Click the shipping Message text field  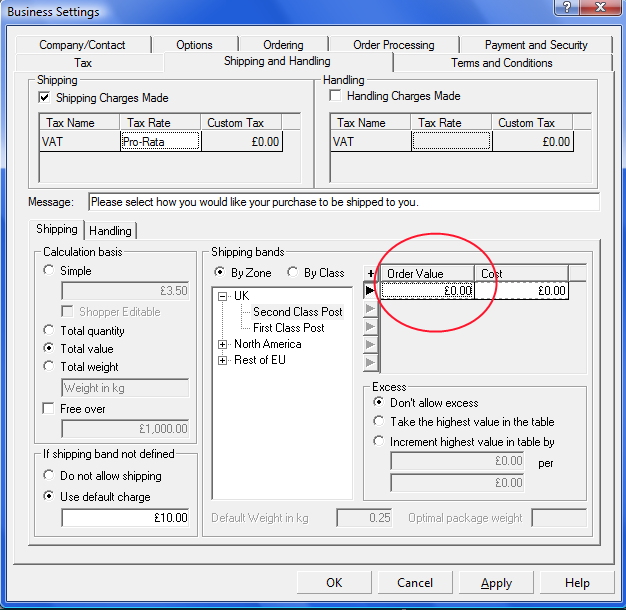coord(343,202)
